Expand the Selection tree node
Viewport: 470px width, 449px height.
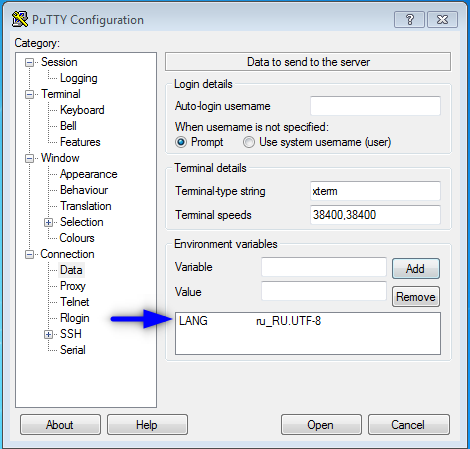click(x=48, y=223)
